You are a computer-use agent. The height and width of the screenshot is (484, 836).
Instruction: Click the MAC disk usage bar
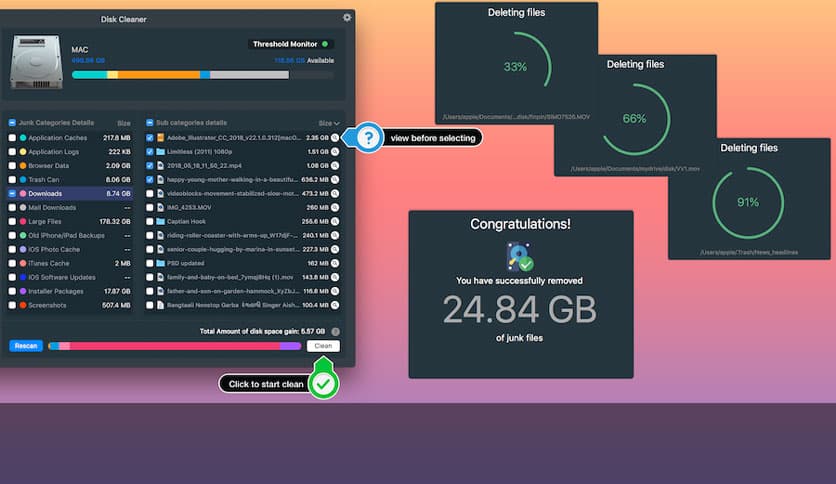(x=203, y=75)
